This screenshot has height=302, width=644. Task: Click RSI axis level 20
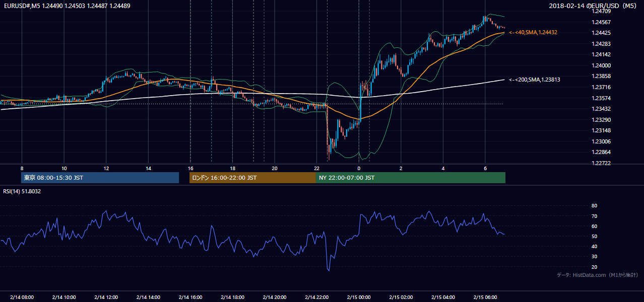pyautogui.click(x=594, y=267)
